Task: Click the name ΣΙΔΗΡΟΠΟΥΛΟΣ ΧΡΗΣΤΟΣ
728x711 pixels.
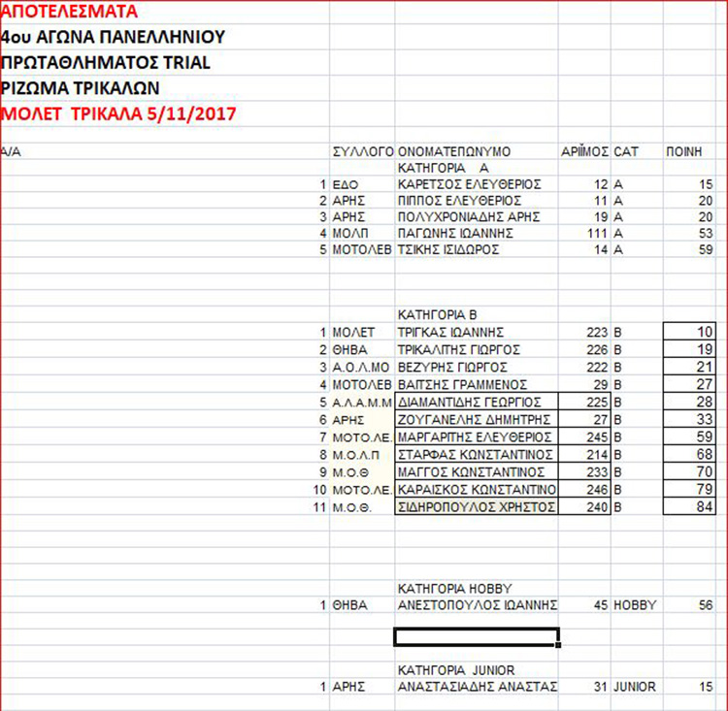Action: (x=477, y=506)
